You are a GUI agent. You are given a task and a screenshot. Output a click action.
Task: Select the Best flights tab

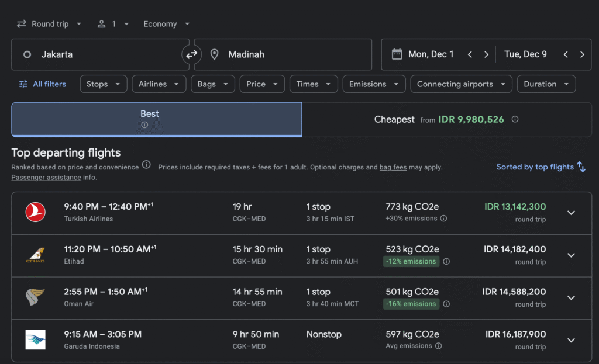pos(156,119)
